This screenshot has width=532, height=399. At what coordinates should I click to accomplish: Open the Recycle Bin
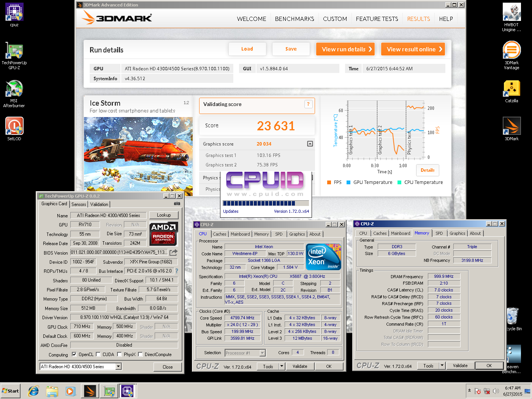513,318
